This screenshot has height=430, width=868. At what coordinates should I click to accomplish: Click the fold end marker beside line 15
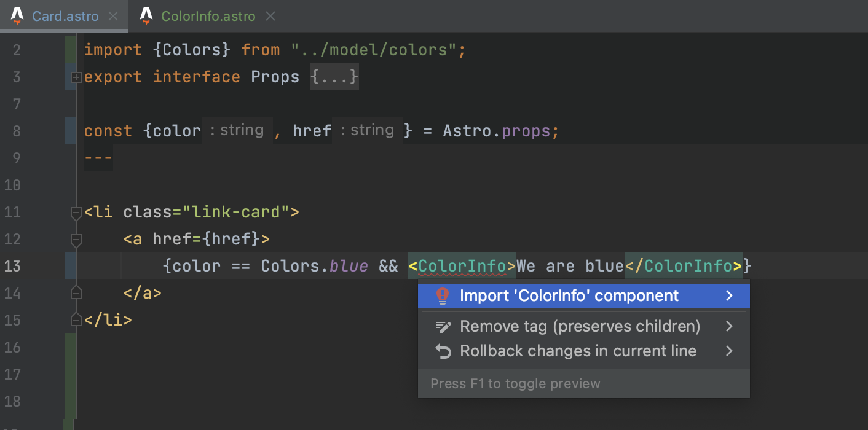pos(76,319)
